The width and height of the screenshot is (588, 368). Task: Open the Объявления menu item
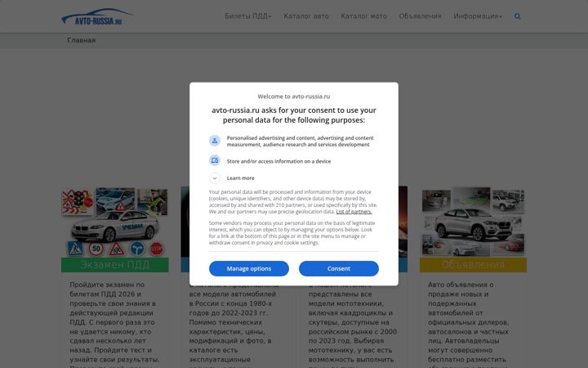coord(420,16)
